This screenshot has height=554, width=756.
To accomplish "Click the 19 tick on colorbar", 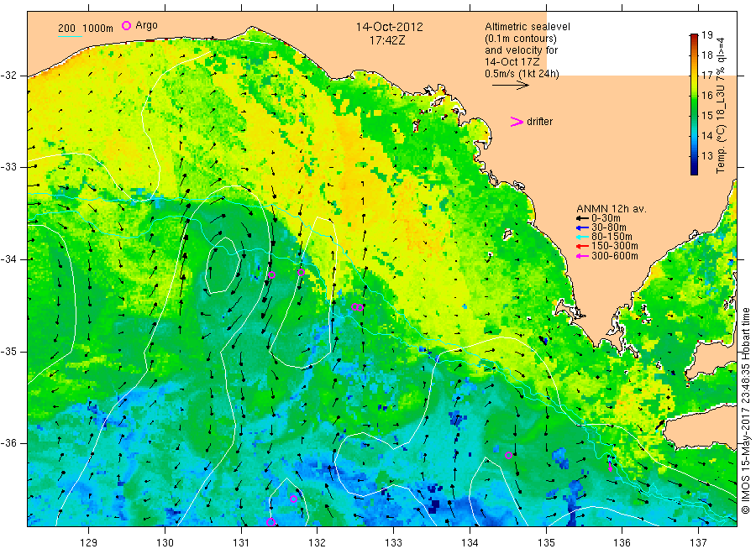I will [706, 34].
